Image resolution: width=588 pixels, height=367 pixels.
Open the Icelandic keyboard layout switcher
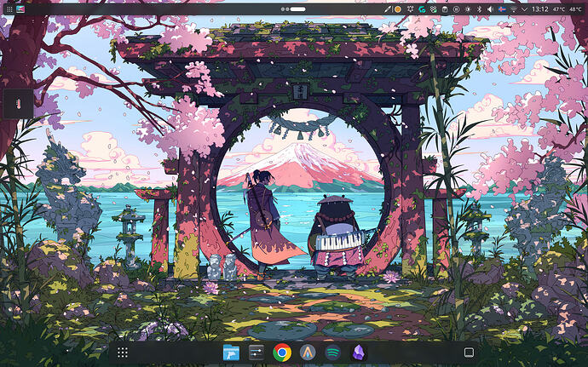502,9
